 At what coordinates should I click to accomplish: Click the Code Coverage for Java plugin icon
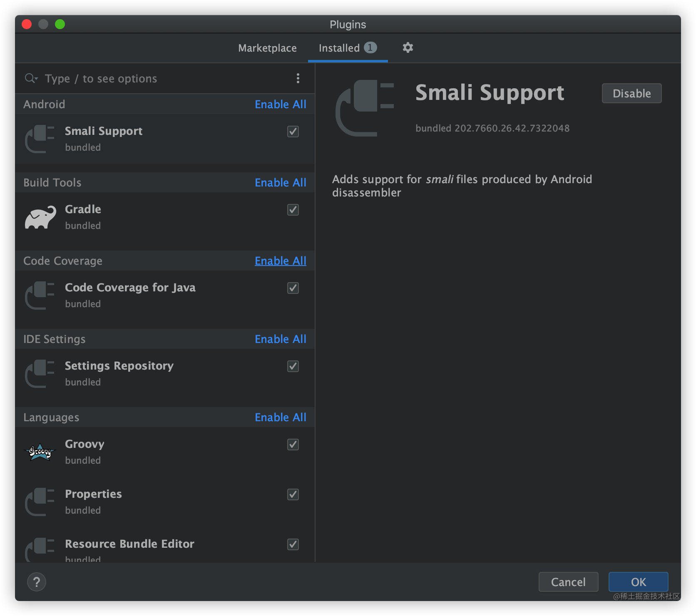(40, 295)
